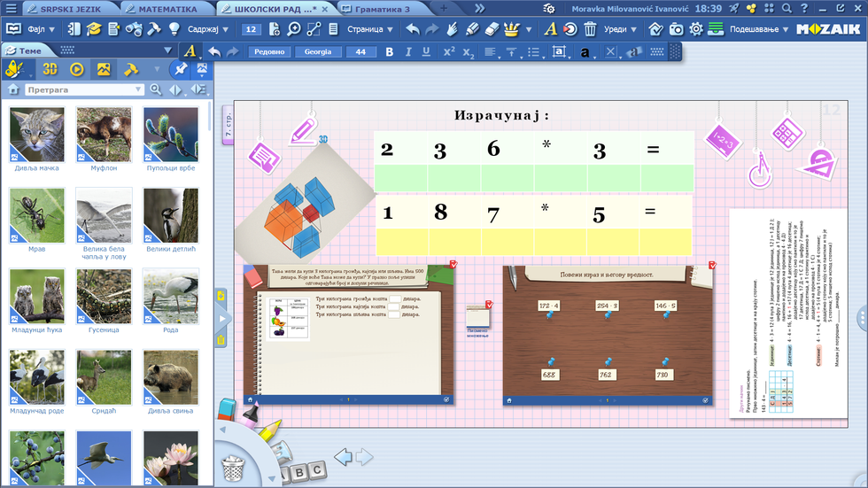Click the green inbox tray icon

[x=716, y=29]
